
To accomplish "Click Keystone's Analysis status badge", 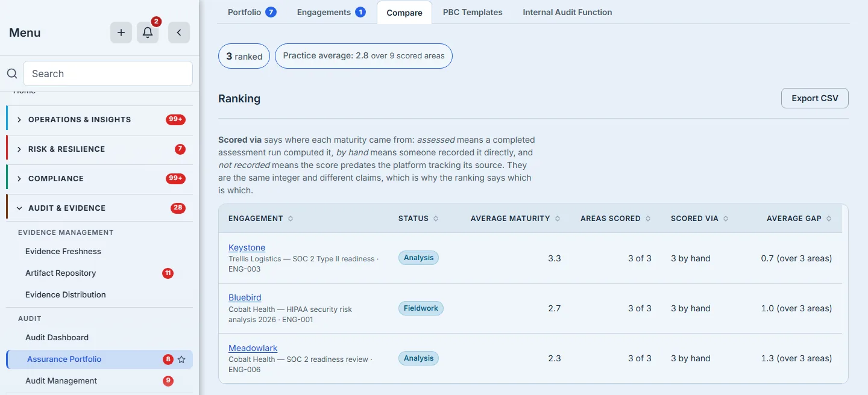I will click(418, 258).
